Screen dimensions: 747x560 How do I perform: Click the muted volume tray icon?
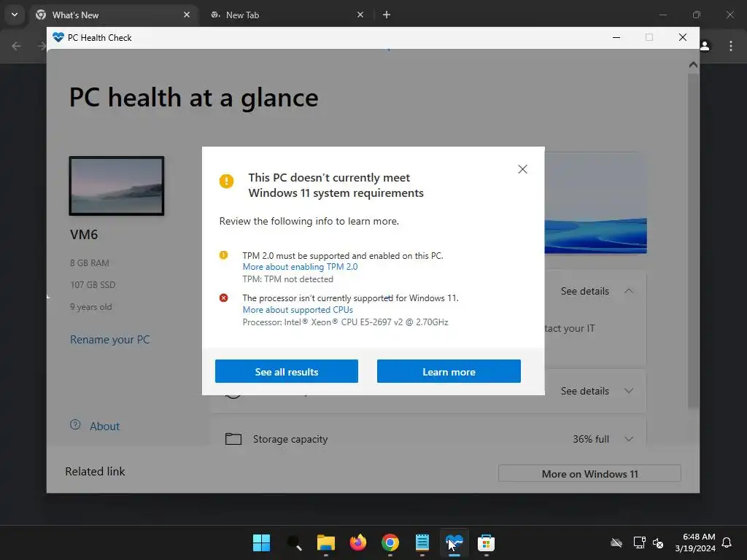tap(658, 542)
